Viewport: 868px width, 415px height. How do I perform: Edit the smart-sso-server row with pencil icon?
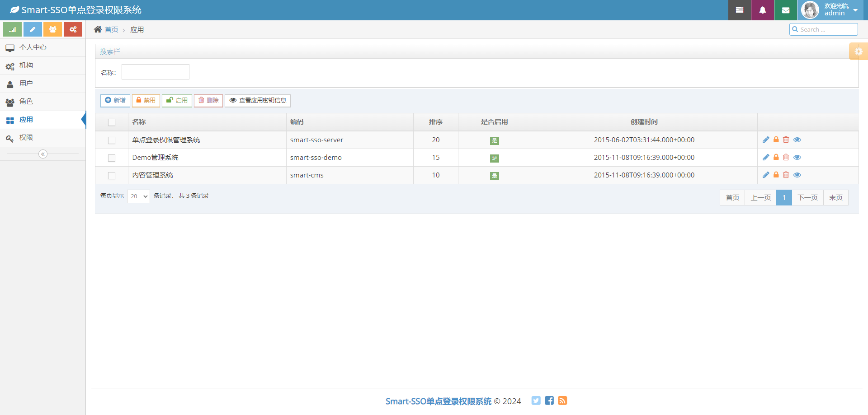pos(766,140)
